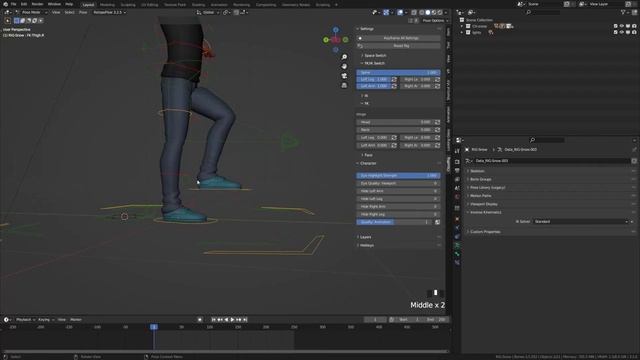640x360 pixels.
Task: Click the hand pan icon in the viewport
Action: 344,67
